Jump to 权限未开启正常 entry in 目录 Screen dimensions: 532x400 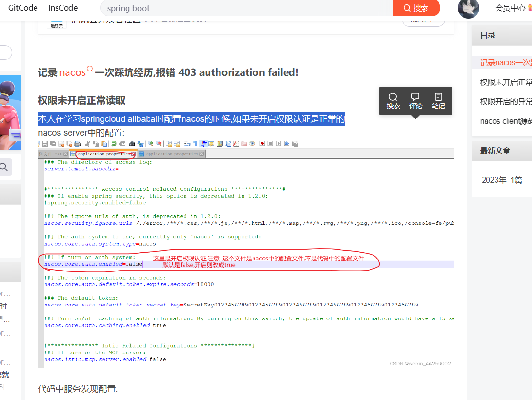click(506, 82)
